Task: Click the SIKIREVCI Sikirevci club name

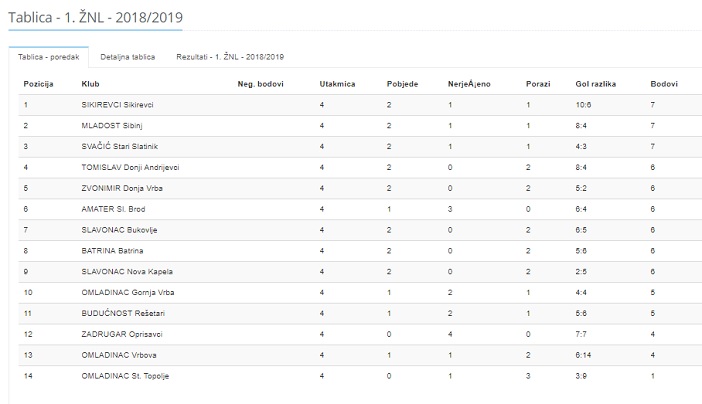Action: coord(117,105)
